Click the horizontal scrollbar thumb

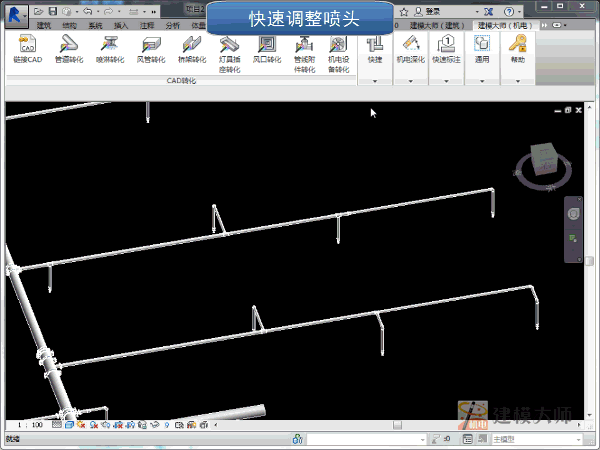[x=398, y=425]
